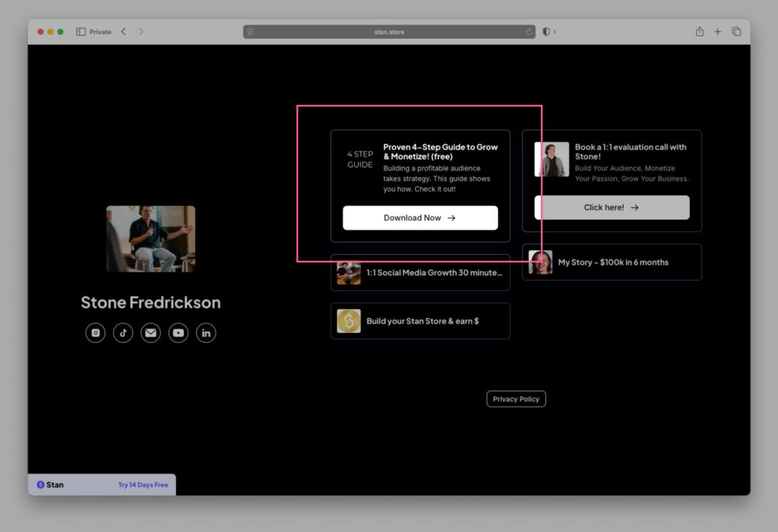Open Stone's Instagram profile icon
Viewport: 778px width, 532px height.
tap(95, 333)
